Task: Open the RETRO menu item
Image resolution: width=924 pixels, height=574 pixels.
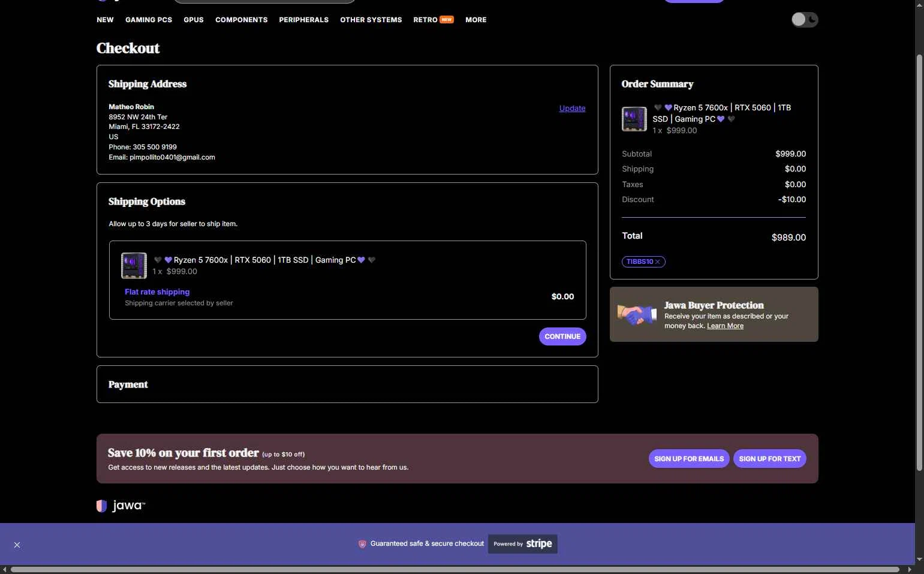Action: (x=433, y=20)
